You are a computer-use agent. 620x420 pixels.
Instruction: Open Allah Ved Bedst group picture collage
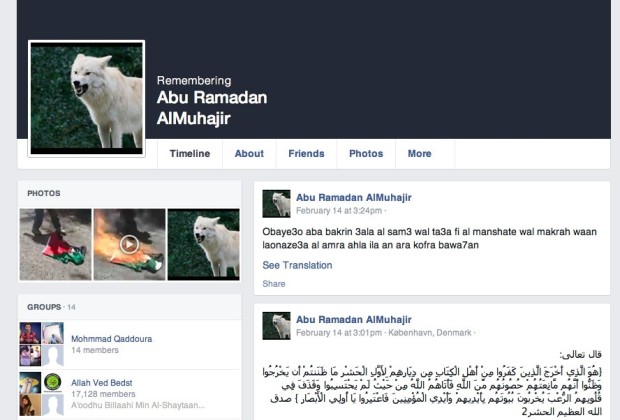(x=42, y=394)
